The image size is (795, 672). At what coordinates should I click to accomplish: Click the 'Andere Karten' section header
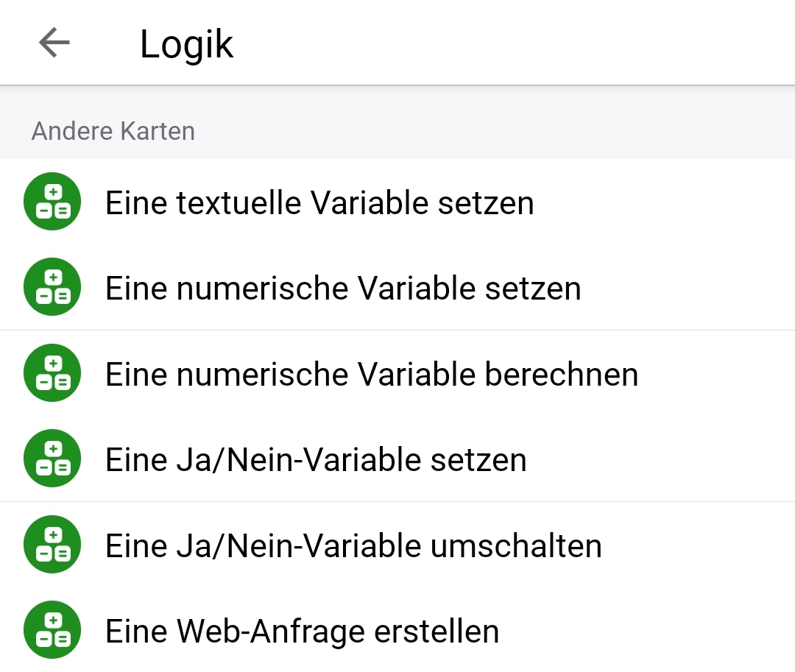pos(113,131)
